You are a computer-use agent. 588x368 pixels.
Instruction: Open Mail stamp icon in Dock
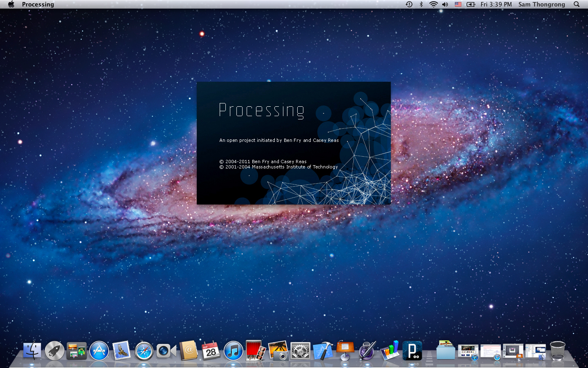(121, 351)
